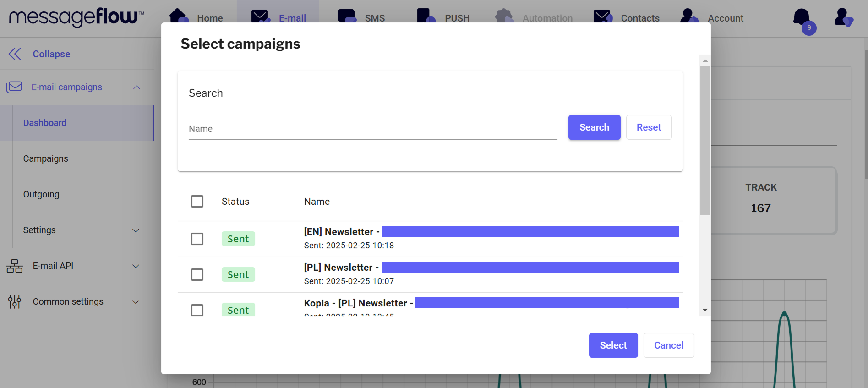Open the user profile icon

[843, 17]
